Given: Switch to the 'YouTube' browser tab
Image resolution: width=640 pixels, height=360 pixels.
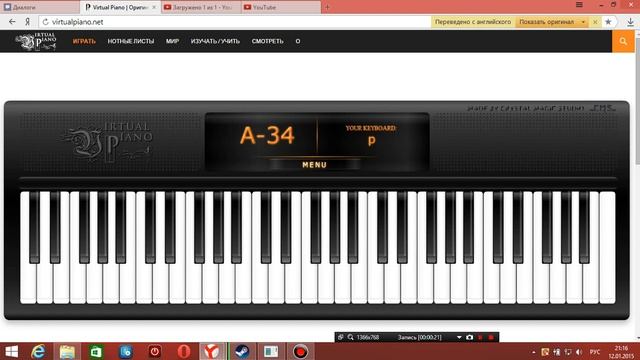Looking at the screenshot, I should tap(281, 7).
